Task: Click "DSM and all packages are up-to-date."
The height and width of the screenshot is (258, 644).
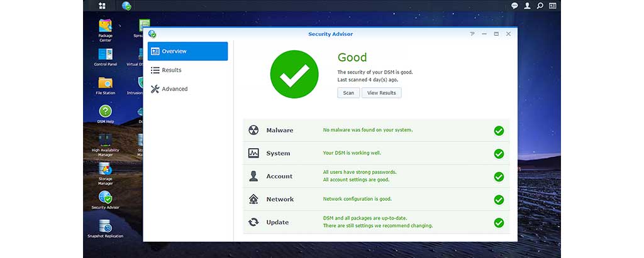Action: tap(365, 218)
